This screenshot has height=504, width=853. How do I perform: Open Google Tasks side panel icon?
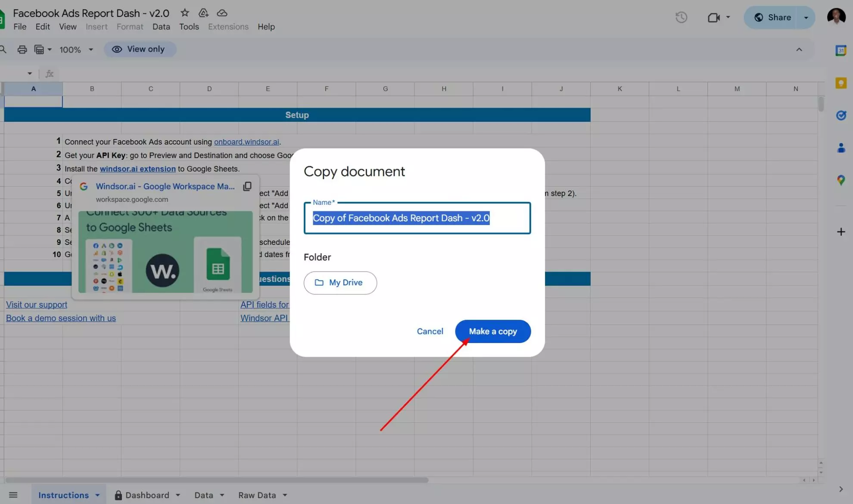click(841, 115)
